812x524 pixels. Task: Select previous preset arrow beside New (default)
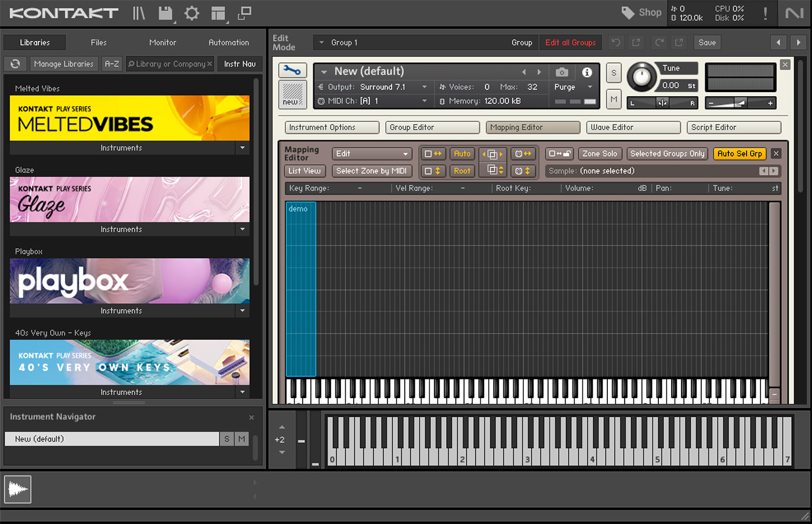524,72
